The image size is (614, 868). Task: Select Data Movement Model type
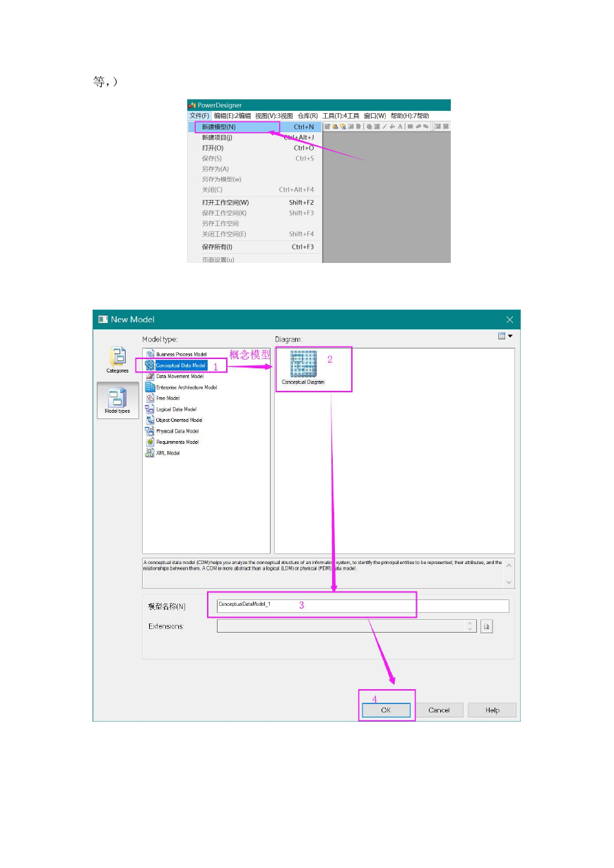[175, 376]
